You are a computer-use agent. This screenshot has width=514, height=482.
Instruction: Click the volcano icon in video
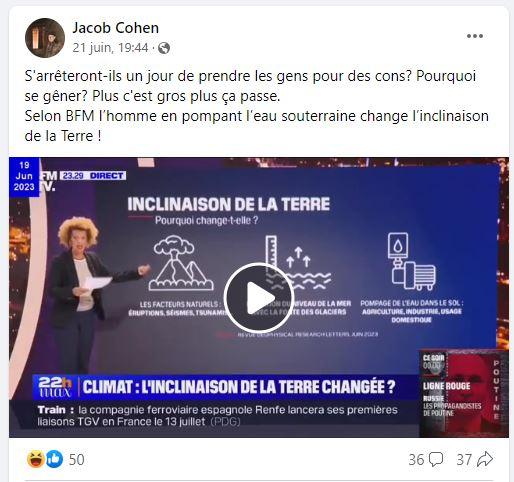(180, 263)
